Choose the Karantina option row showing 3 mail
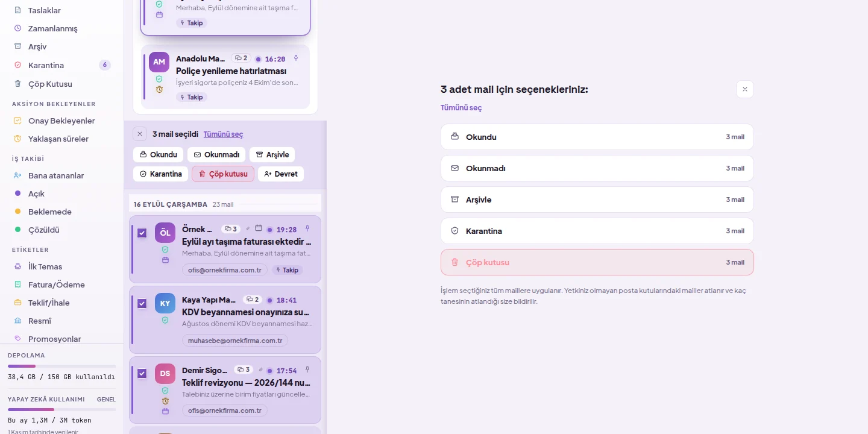The width and height of the screenshot is (868, 434). (597, 231)
